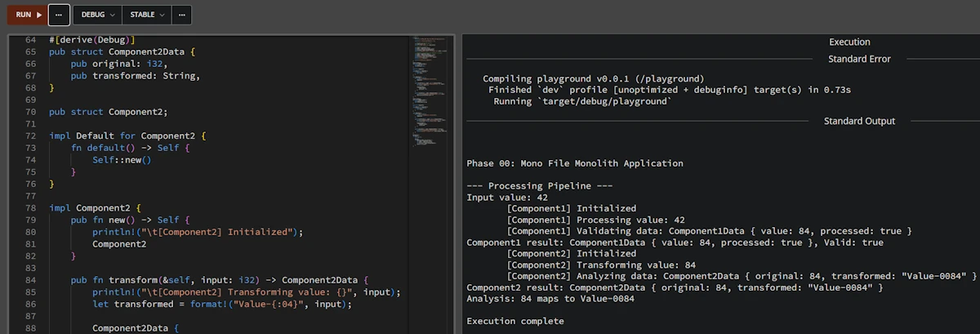Click 'impl Component2 {' line
This screenshot has height=334, width=980.
pos(95,207)
